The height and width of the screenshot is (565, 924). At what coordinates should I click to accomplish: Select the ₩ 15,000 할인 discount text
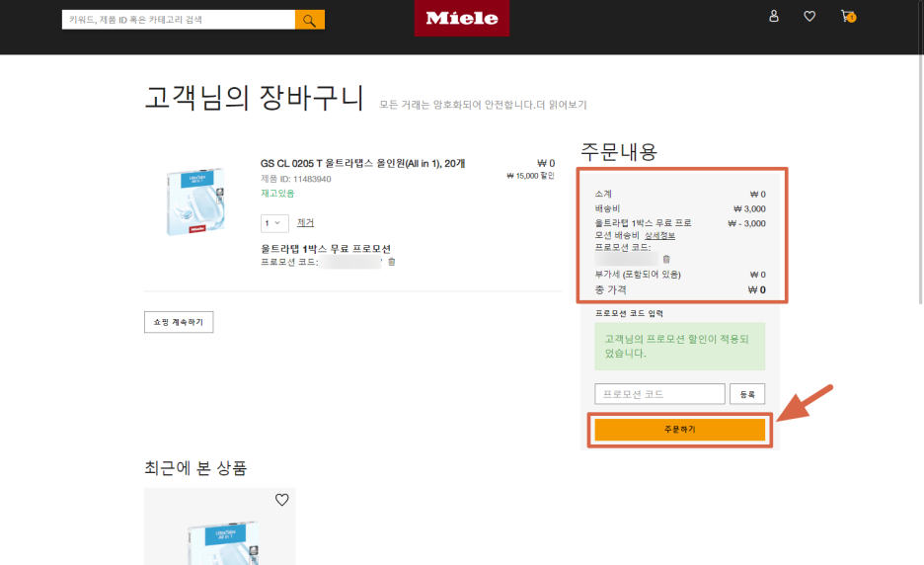(x=530, y=176)
